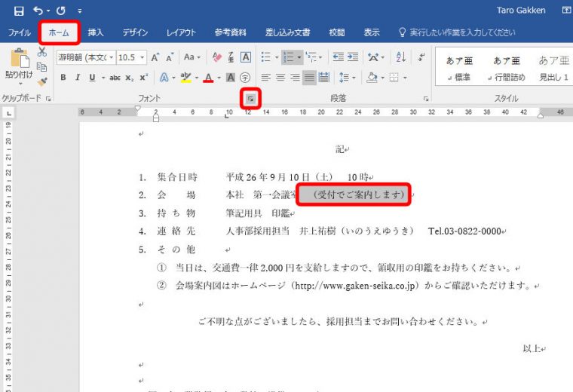Save the document with the floppy disk icon

click(x=19, y=11)
